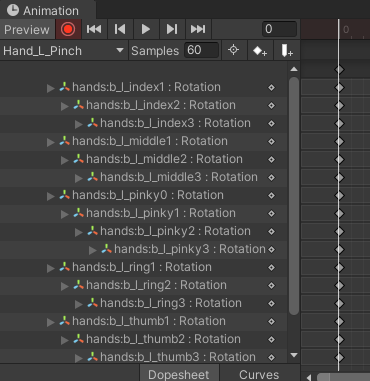Toggle the animation record button
Viewport: 370px width, 381px height.
68,29
